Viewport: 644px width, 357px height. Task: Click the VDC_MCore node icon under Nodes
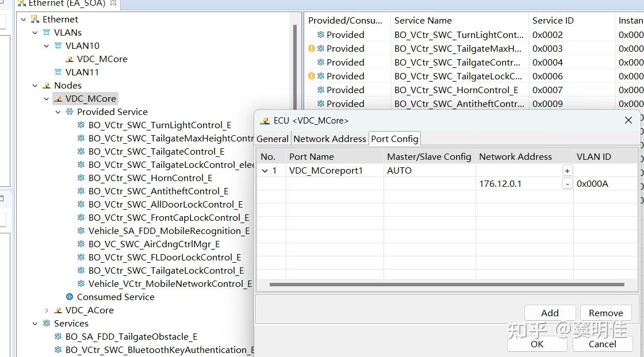pyautogui.click(x=57, y=98)
